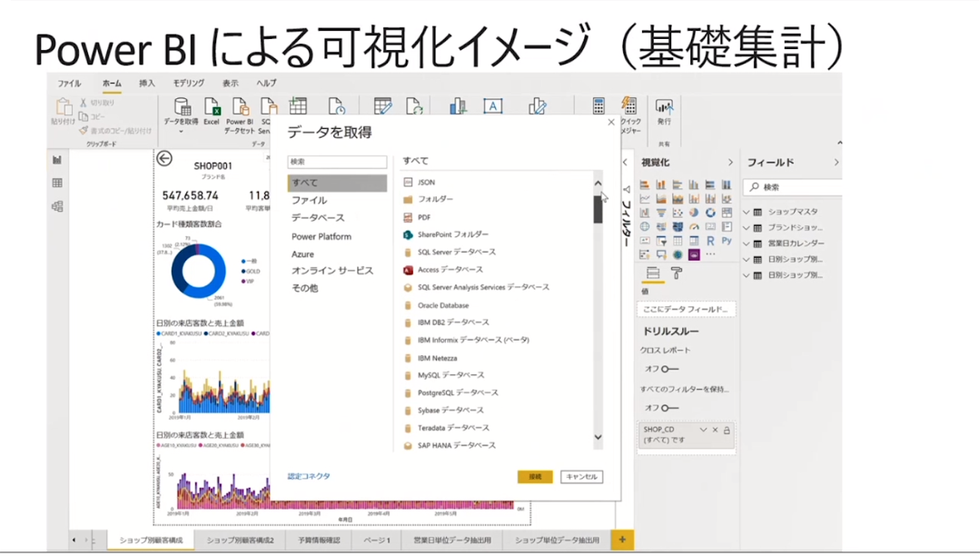Click the Excel data source icon
The width and height of the screenshot is (980, 556).
coord(212,106)
